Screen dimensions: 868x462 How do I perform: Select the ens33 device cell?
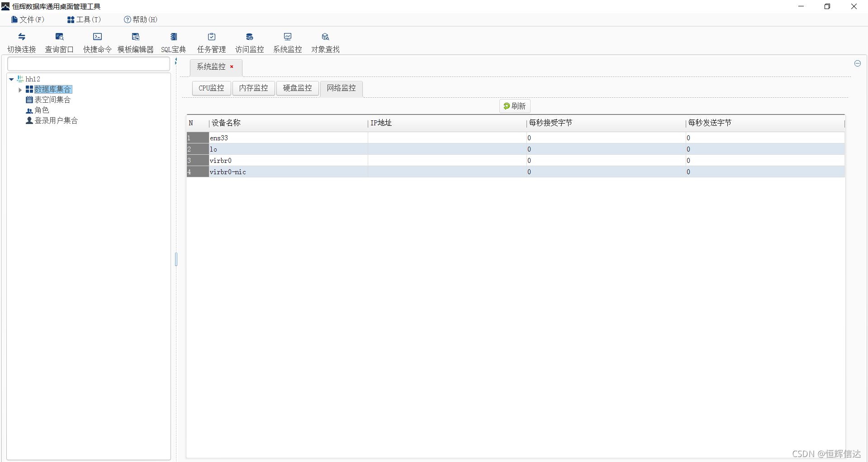[x=289, y=138]
